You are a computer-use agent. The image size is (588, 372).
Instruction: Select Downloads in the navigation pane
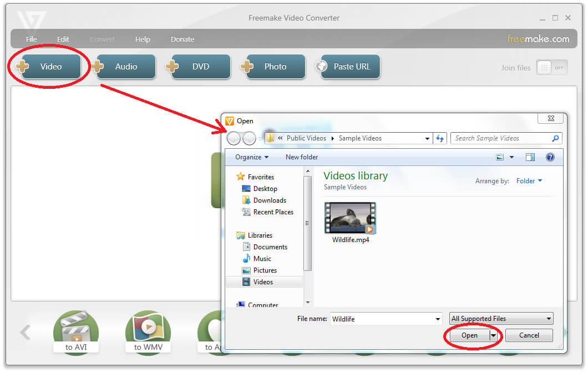point(270,200)
